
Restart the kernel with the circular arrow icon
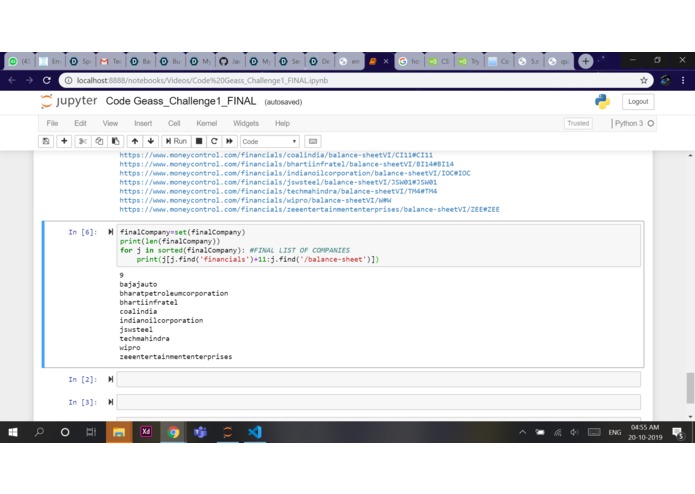[x=214, y=141]
